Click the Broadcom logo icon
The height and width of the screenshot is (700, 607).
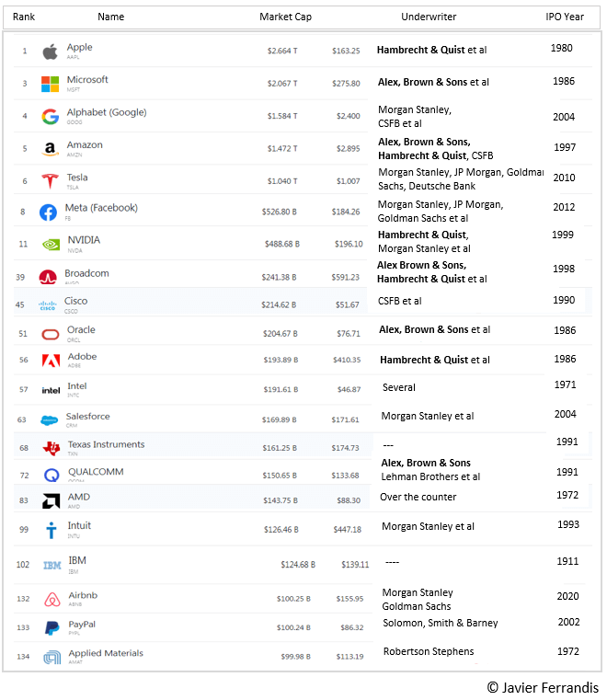click(x=48, y=277)
